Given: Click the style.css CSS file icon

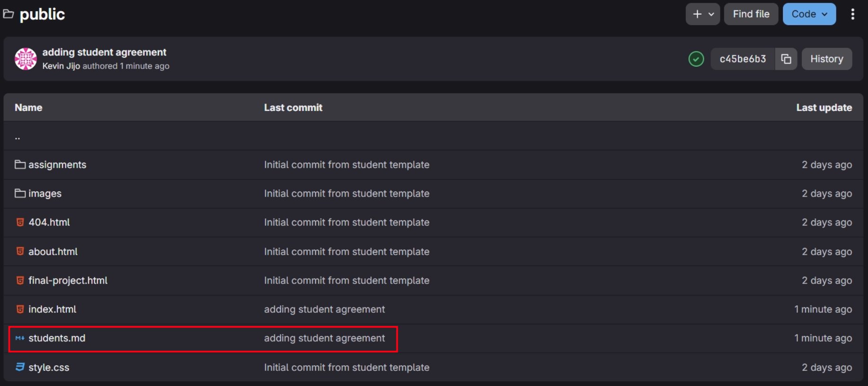Looking at the screenshot, I should pos(20,367).
